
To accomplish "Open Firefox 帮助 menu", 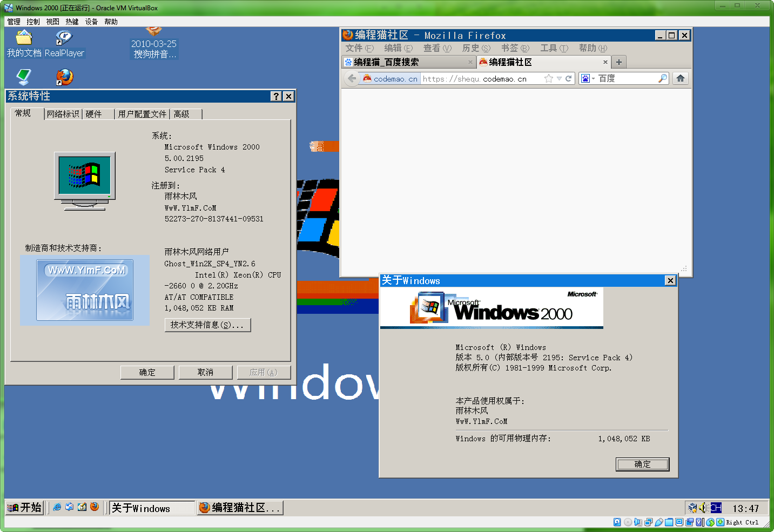I will coord(593,48).
